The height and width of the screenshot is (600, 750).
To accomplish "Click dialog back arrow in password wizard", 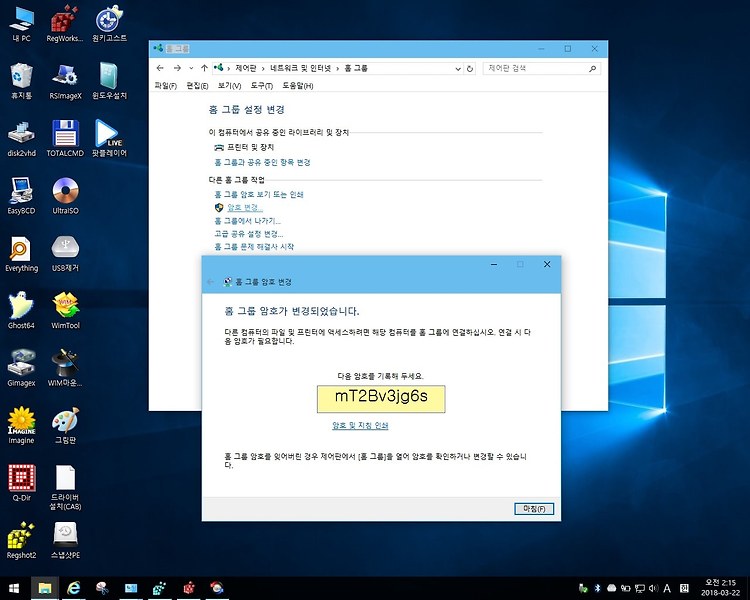I will [x=210, y=282].
